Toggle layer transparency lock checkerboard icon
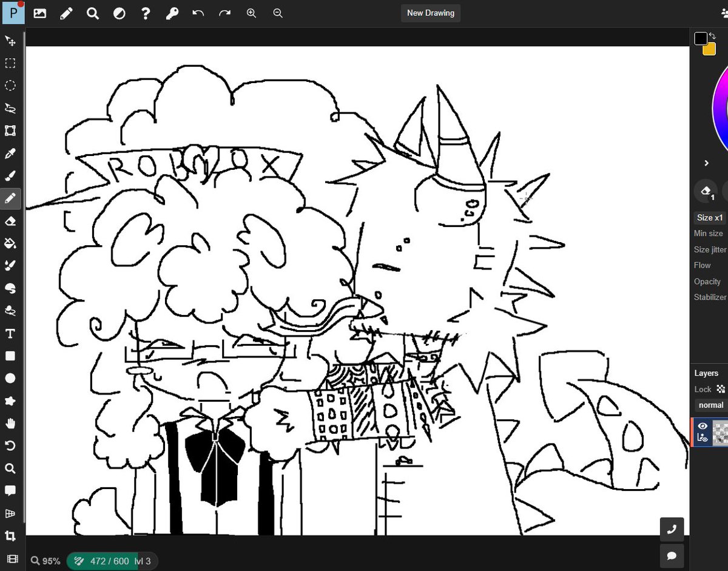This screenshot has width=728, height=571. pos(721,389)
